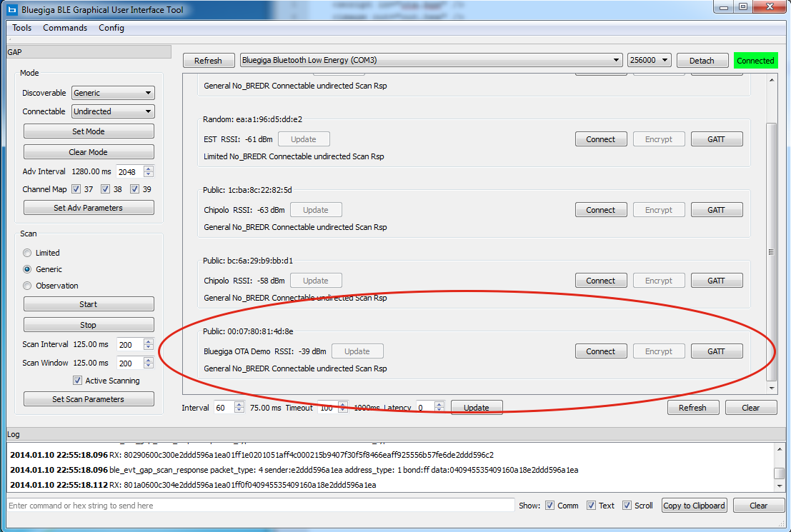Open the COM port device dropdown
The width and height of the screenshot is (791, 532).
coord(432,60)
